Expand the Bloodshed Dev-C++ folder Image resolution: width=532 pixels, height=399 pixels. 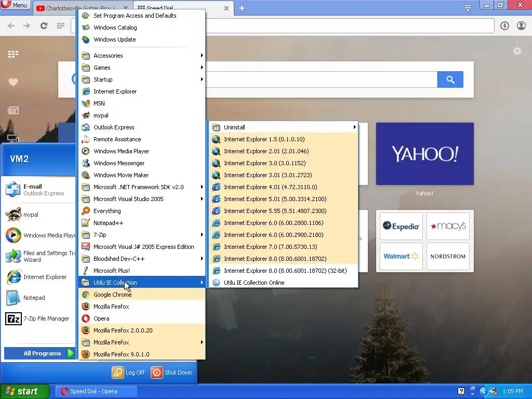pyautogui.click(x=142, y=259)
